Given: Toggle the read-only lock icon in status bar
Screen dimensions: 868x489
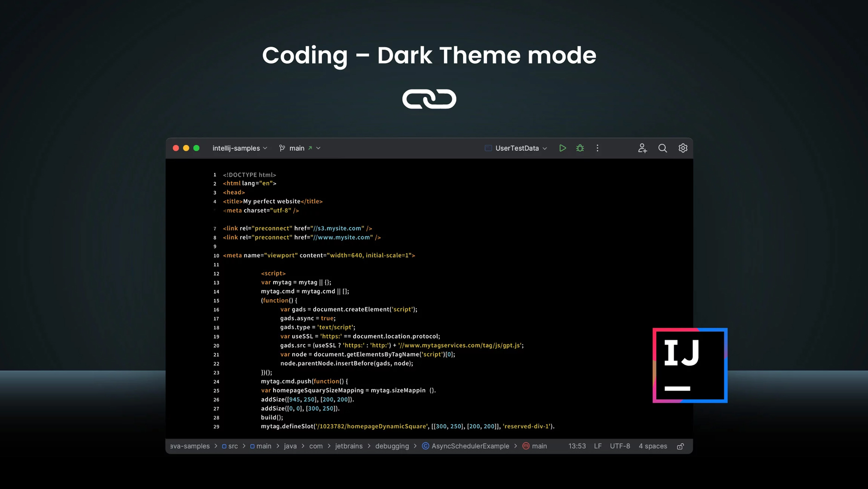Looking at the screenshot, I should [x=680, y=446].
